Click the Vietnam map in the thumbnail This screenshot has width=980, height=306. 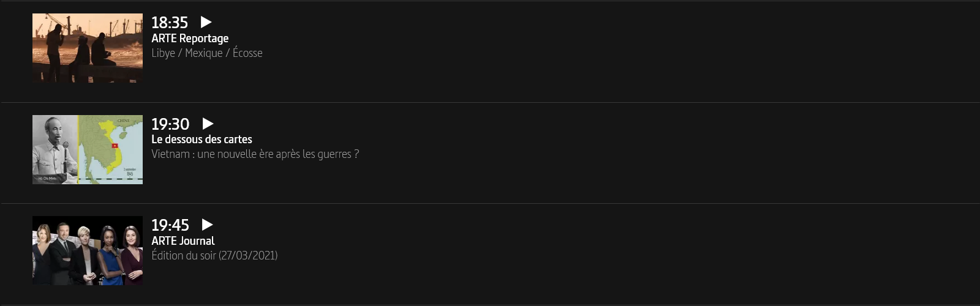point(111,149)
